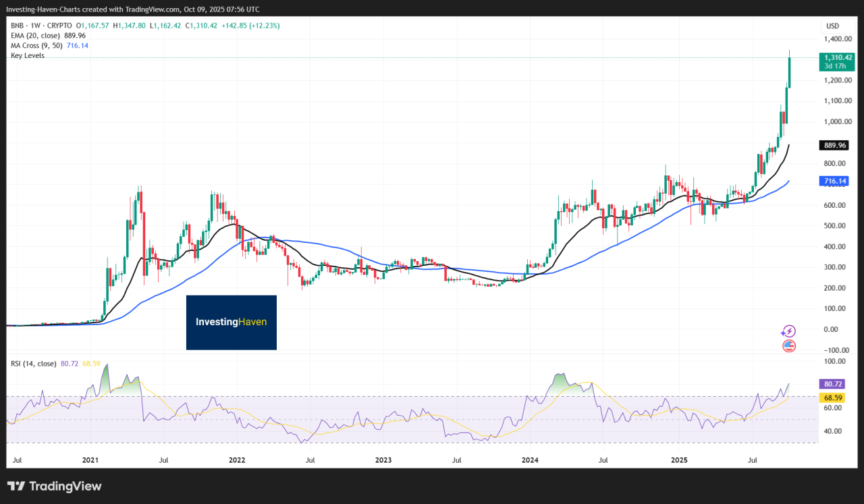Click the Key Levels indicator label
The width and height of the screenshot is (864, 504).
(28, 55)
